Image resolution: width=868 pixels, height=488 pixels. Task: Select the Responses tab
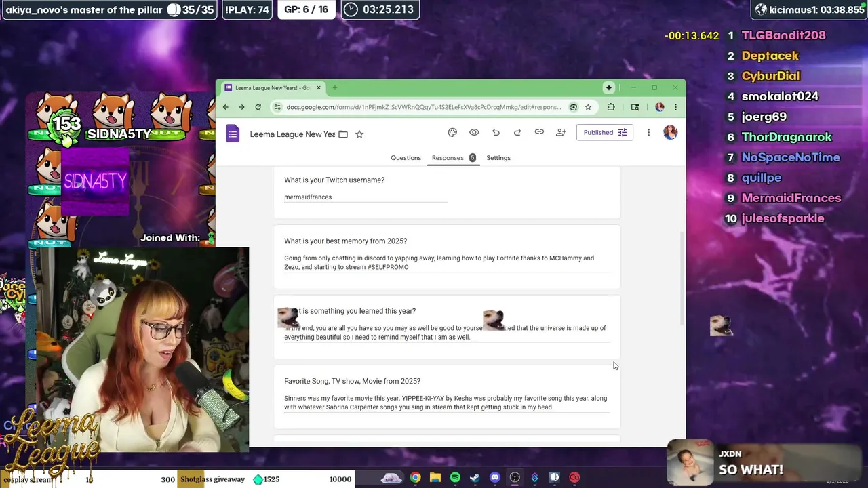click(x=454, y=158)
